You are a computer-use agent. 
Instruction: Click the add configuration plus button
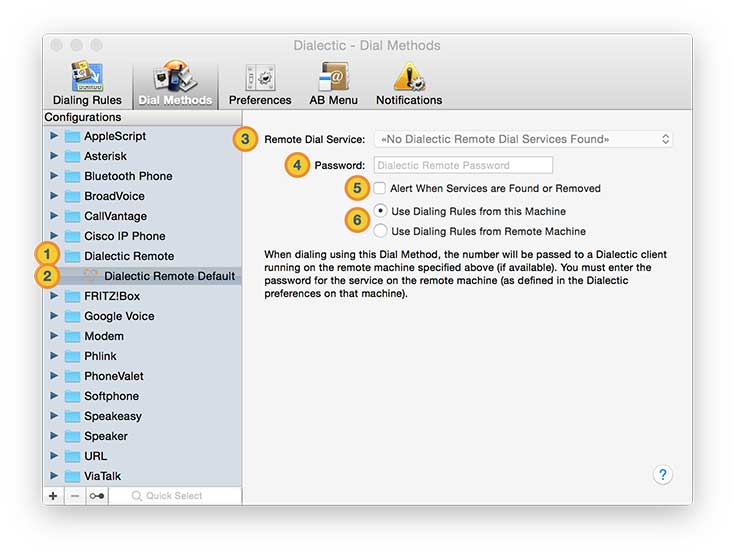click(53, 496)
